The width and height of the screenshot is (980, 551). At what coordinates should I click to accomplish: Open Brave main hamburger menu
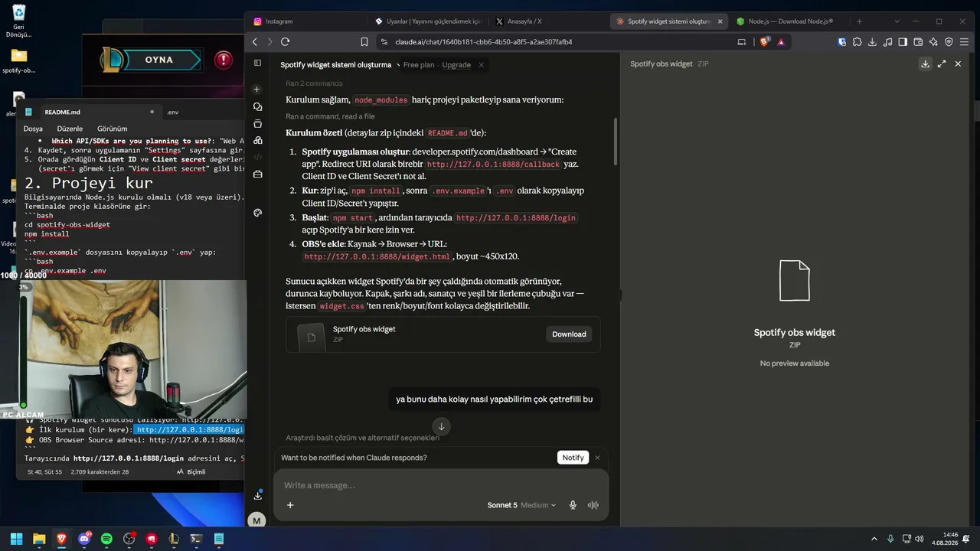pos(964,42)
